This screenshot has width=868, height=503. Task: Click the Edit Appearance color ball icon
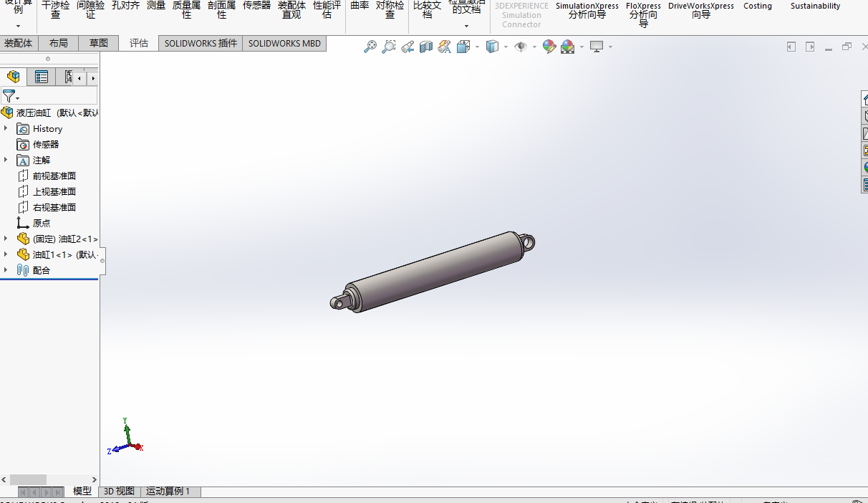point(549,47)
